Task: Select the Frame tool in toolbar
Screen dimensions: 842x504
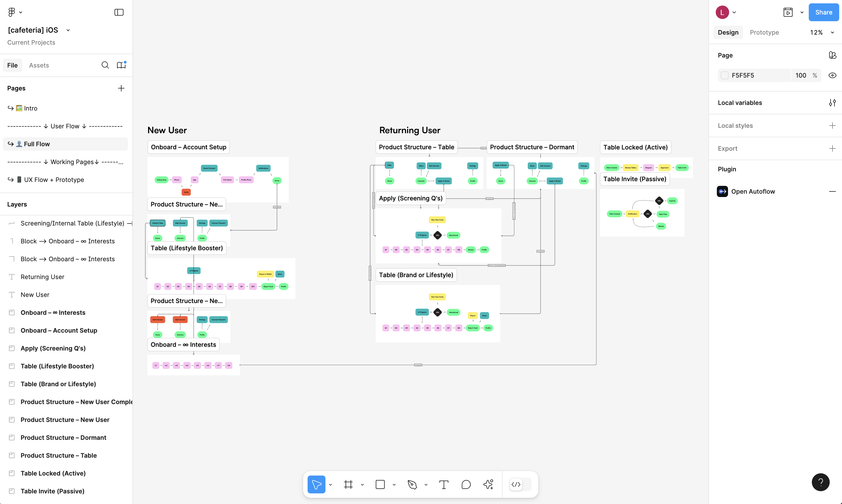Action: (x=348, y=484)
